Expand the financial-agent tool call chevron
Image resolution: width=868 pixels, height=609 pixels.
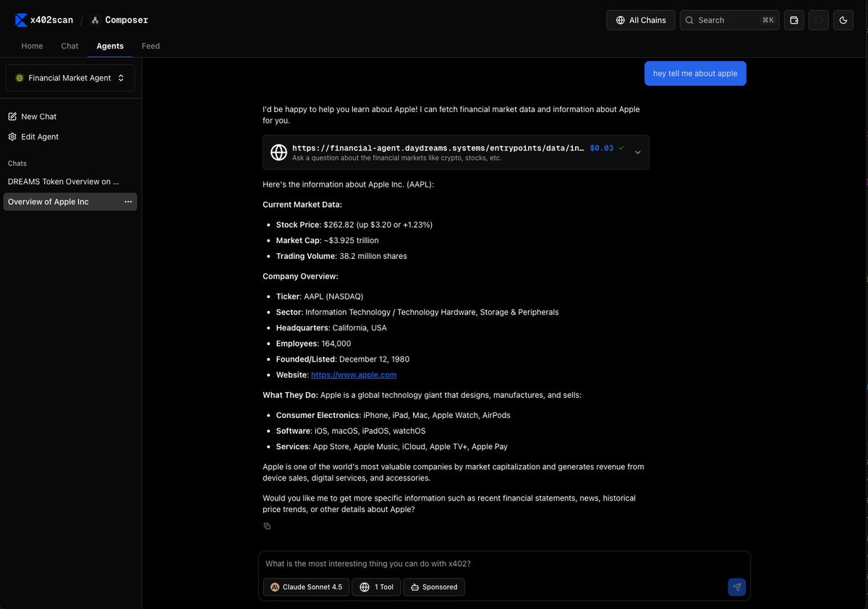tap(637, 153)
